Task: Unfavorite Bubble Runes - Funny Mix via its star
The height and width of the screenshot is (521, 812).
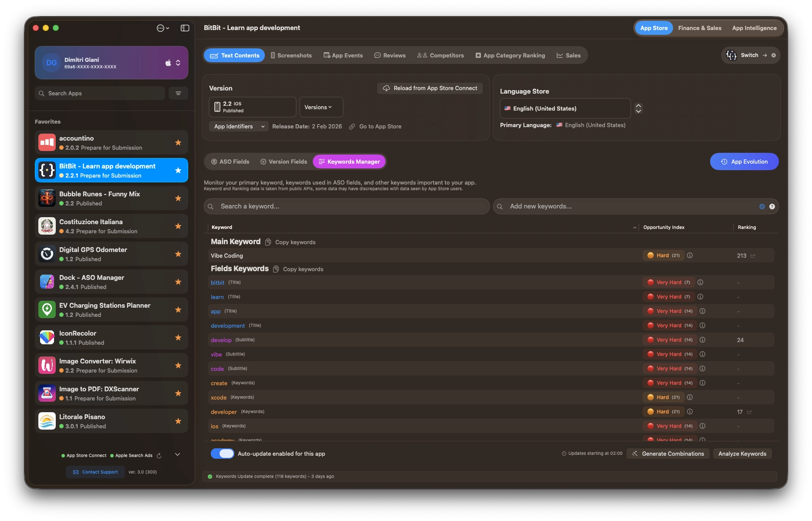Action: point(178,198)
